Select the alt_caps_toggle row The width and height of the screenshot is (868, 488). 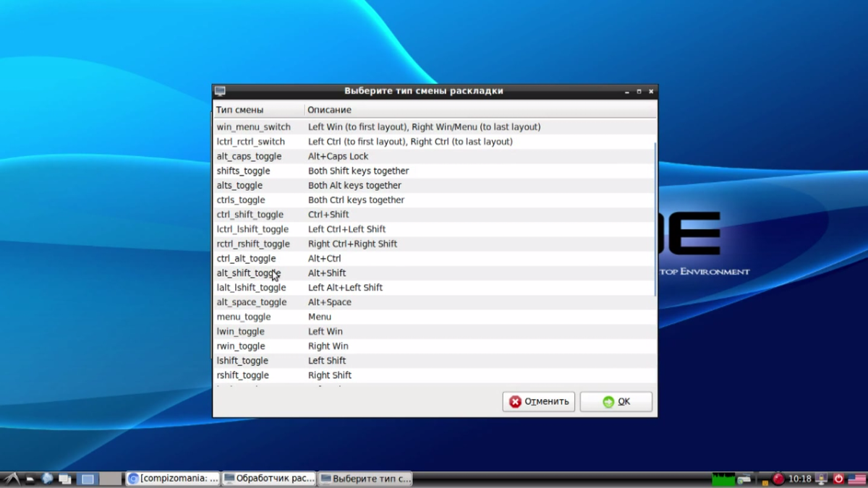(x=434, y=156)
